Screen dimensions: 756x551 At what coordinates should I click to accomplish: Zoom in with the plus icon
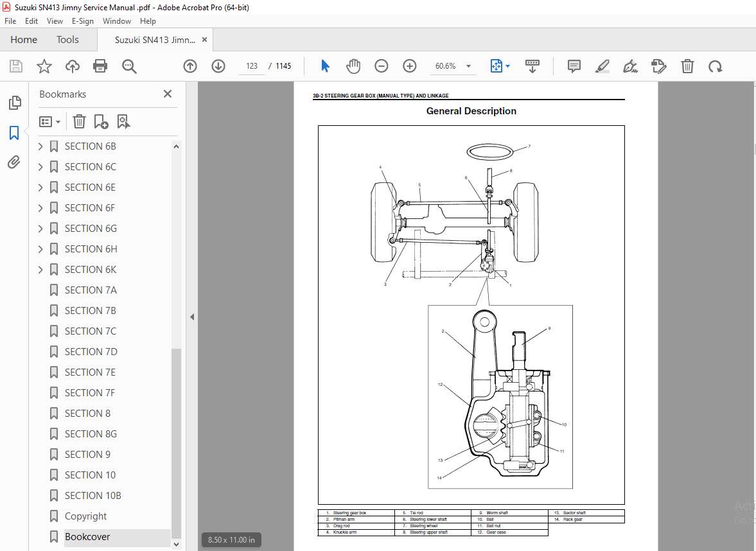click(410, 66)
